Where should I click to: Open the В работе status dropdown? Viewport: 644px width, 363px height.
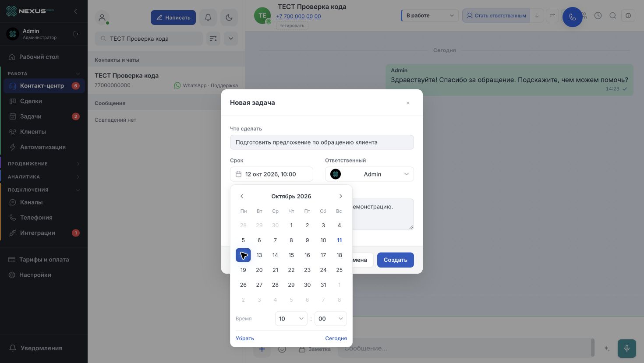pos(430,15)
